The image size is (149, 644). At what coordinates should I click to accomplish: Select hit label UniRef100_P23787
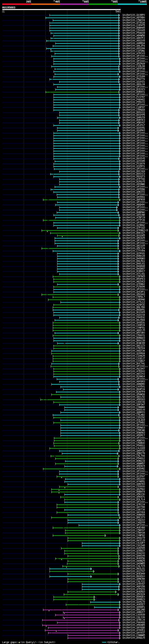(x=133, y=97)
